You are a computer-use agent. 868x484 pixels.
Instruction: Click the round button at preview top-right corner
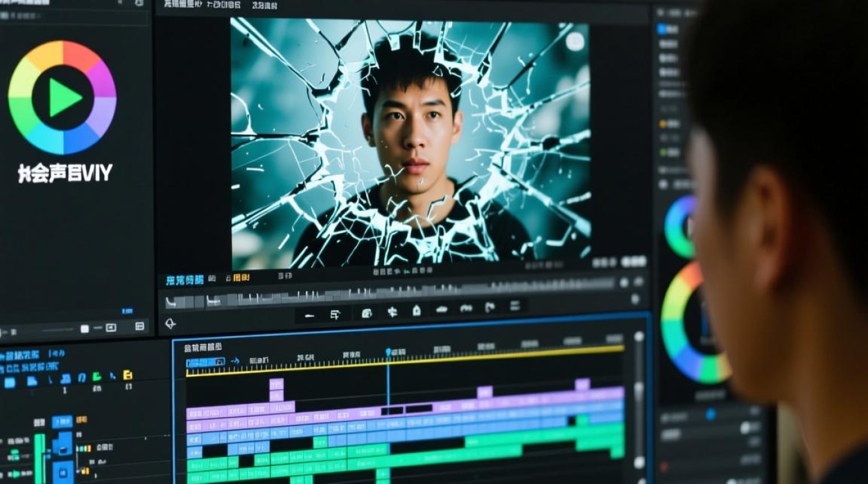point(574,41)
